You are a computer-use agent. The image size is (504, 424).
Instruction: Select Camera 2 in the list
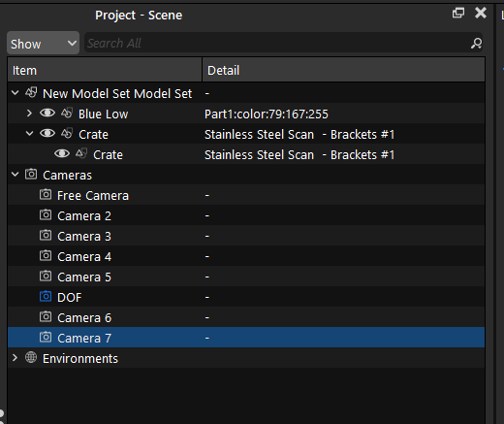(x=246, y=215)
